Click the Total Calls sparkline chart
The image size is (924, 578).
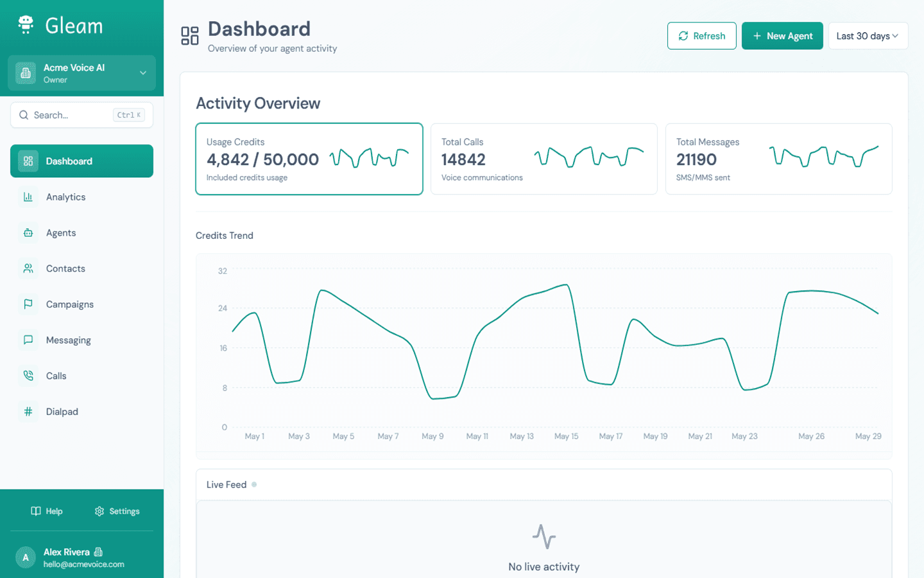coord(590,157)
